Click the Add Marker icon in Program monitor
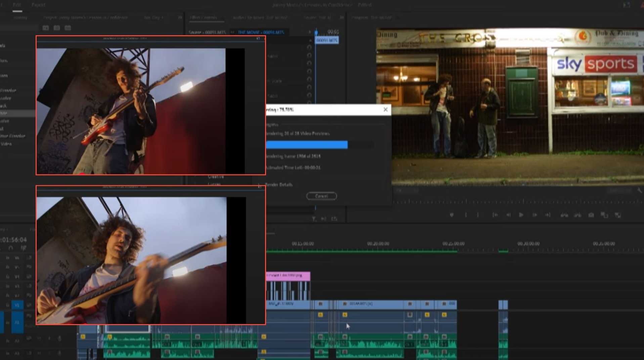Image resolution: width=644 pixels, height=360 pixels. tap(452, 215)
